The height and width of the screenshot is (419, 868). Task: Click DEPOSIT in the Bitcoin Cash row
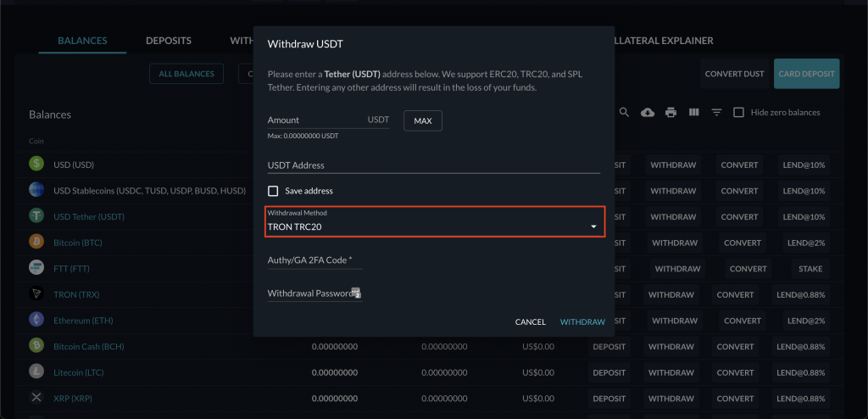click(609, 346)
